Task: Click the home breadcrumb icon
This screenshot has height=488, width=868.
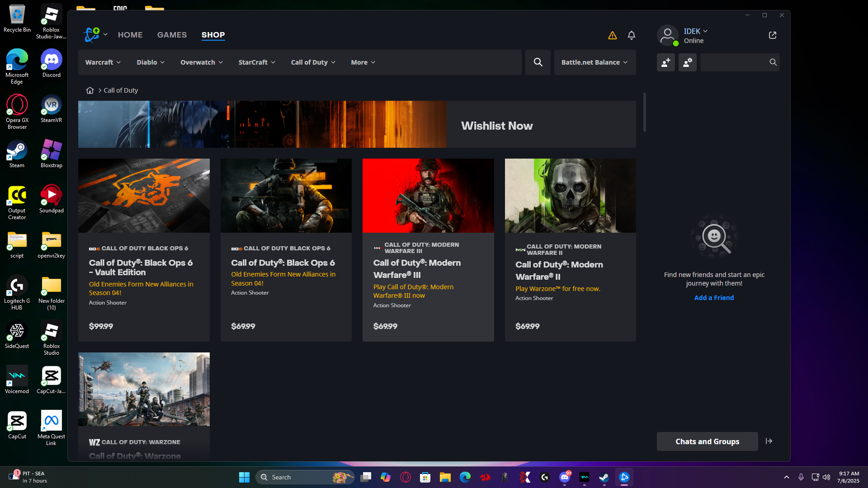Action: pos(90,90)
